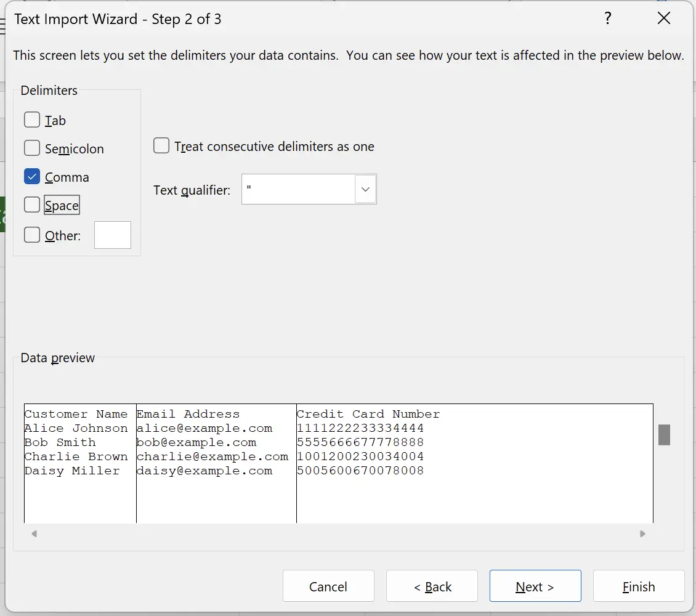Go back to wizard step one
The height and width of the screenshot is (616, 696).
[x=432, y=586]
